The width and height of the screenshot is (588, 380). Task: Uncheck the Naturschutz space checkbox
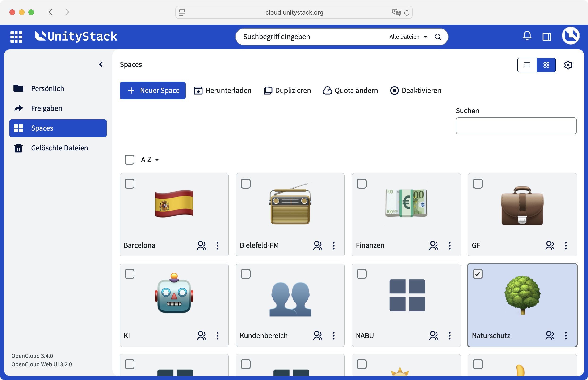point(478,274)
